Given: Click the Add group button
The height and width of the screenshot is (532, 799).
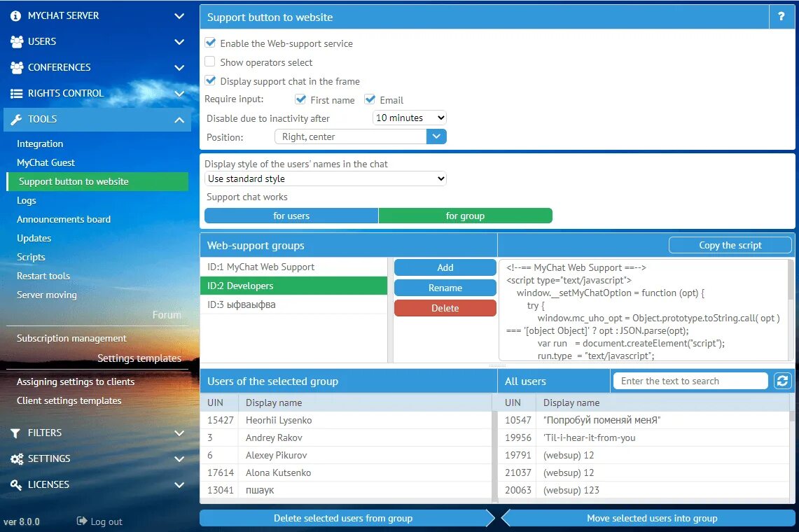Looking at the screenshot, I should pos(445,267).
